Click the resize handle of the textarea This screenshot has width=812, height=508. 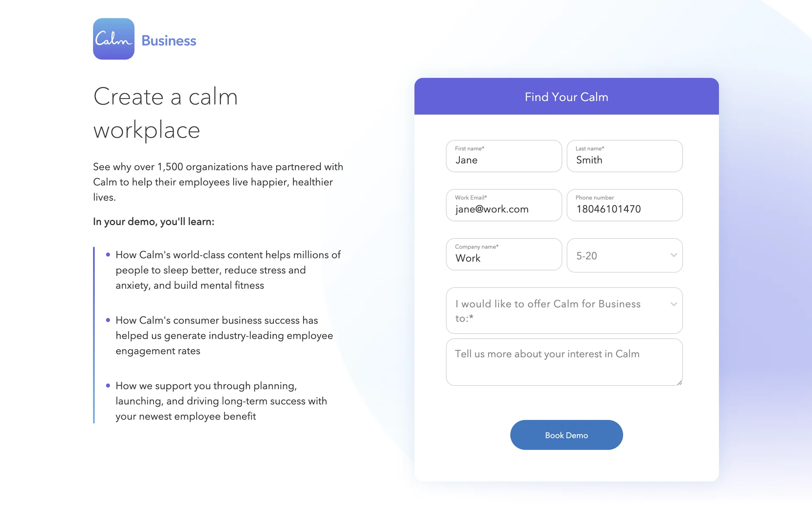(x=679, y=382)
